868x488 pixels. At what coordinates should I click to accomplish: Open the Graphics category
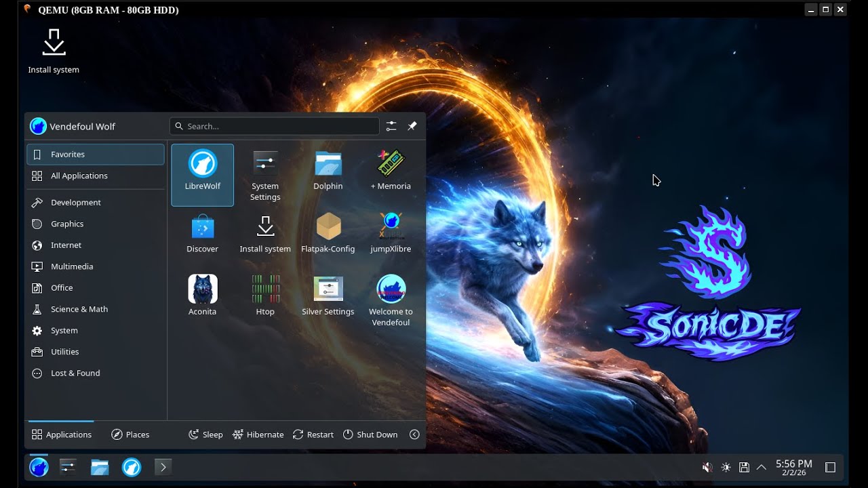[x=96, y=224]
